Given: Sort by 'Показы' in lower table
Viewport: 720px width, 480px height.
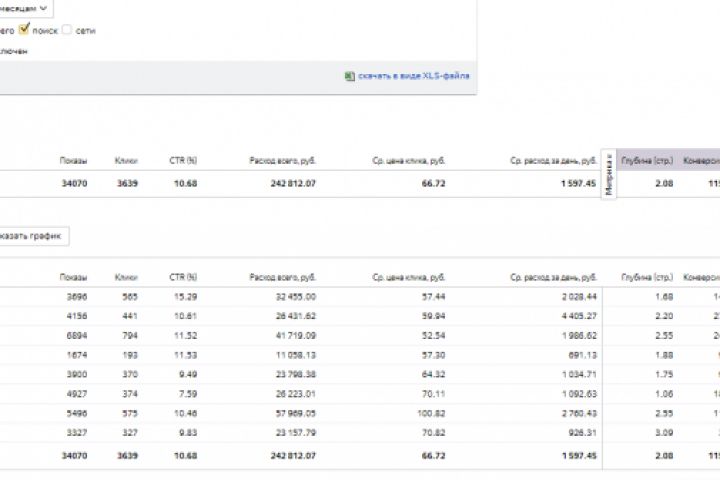Looking at the screenshot, I should [x=73, y=277].
